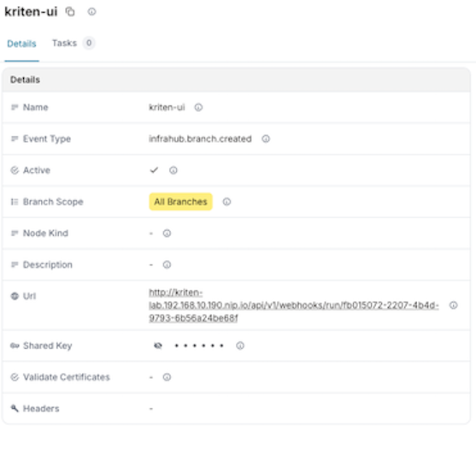Image resolution: width=476 pixels, height=449 pixels.
Task: Click the masked Shared Key dots
Action: 199,346
